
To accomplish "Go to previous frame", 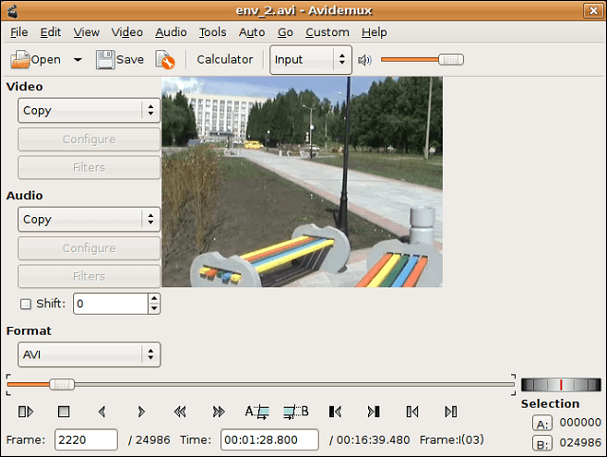I will [x=102, y=411].
